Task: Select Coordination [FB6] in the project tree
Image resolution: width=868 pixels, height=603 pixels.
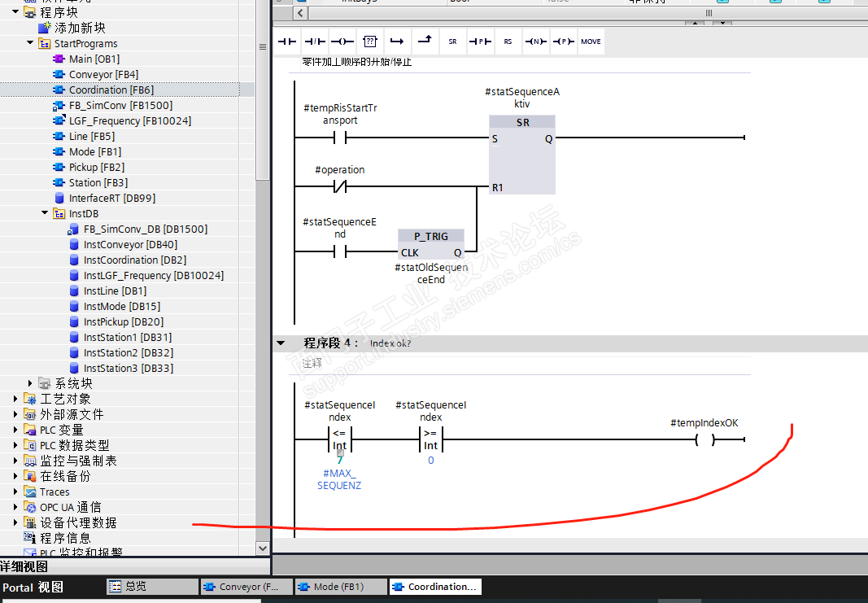Action: [x=111, y=90]
